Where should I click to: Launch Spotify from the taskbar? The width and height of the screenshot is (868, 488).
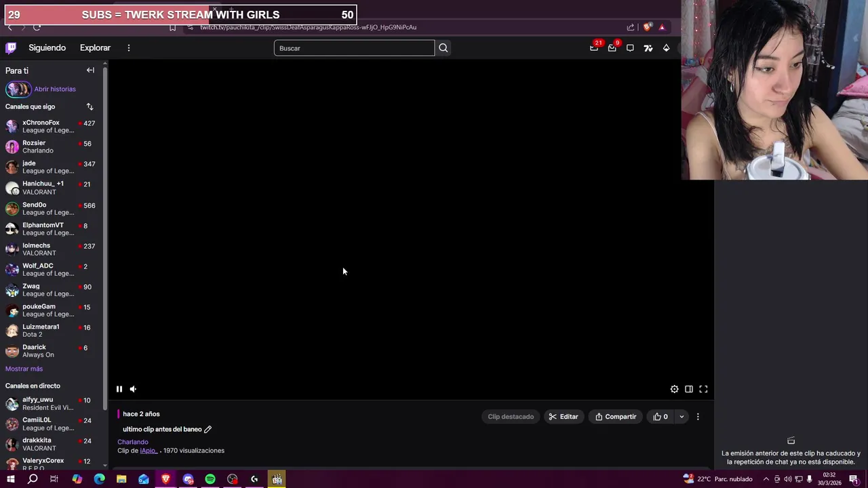[210, 479]
